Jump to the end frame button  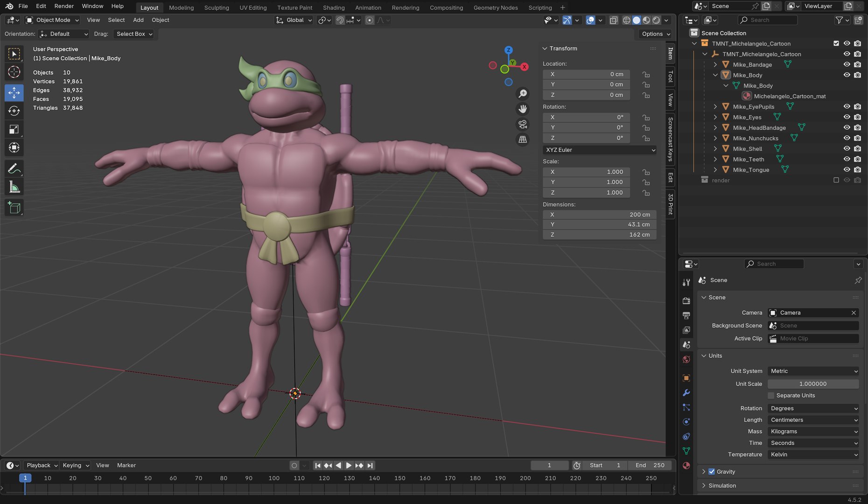[370, 465]
